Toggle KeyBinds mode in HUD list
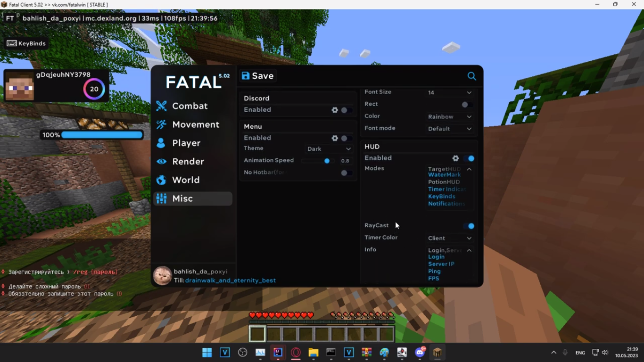This screenshot has height=362, width=644. click(442, 197)
